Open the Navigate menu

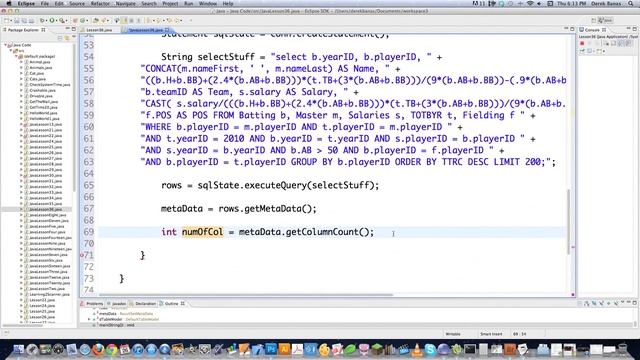[126, 4]
